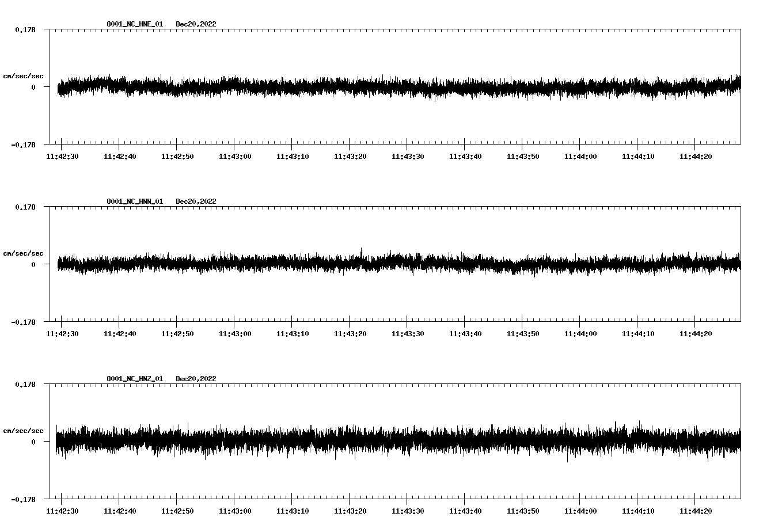Select the 11:43:30 timestamp on the middle axis
The width and height of the screenshot is (782, 532).
[407, 333]
